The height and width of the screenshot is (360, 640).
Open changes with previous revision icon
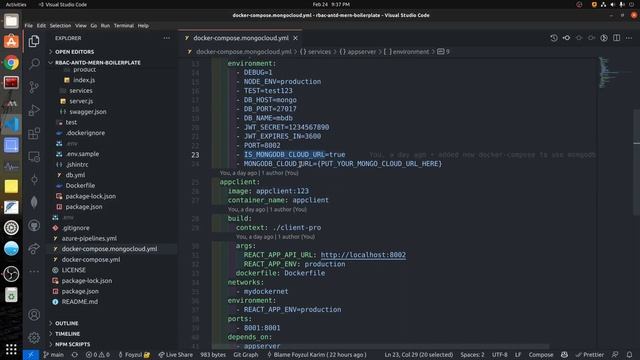[566, 38]
